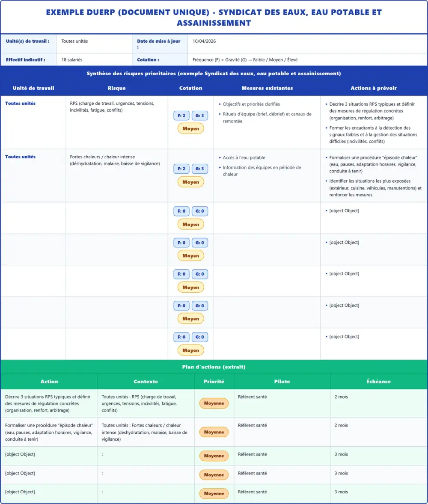This screenshot has height=504, width=428.
Task: Click '2 mois' in the épisode chaleur action row
Action: pyautogui.click(x=341, y=425)
